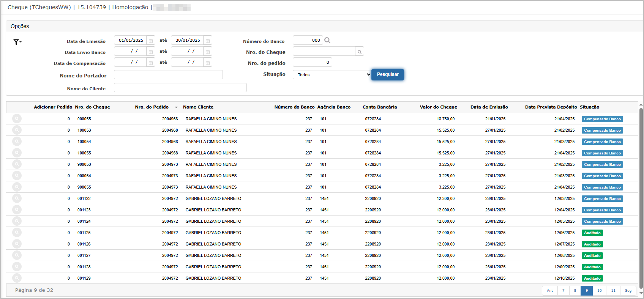644x299 pixels.
Task: Click the vertical scrollbar of the results table
Action: [x=641, y=198]
